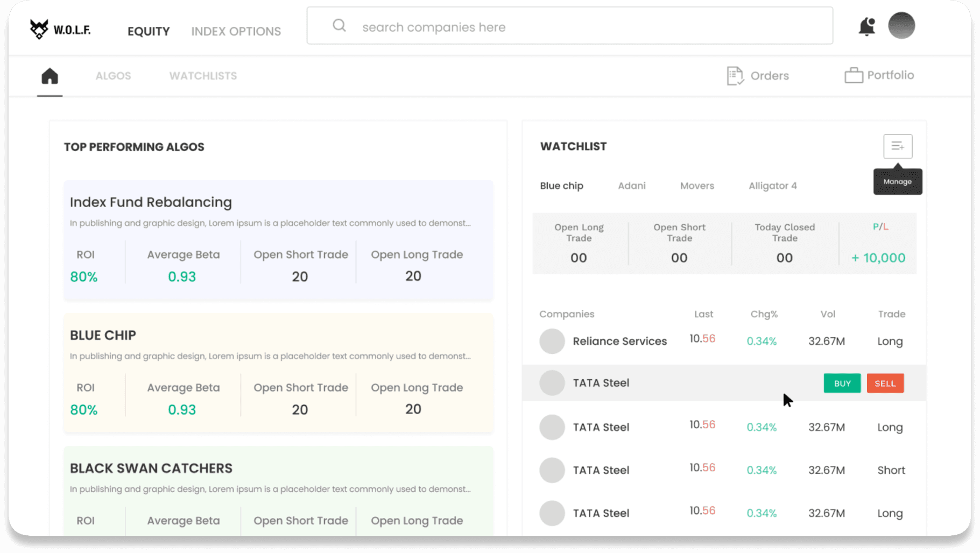Select the Blue chip watchlist tab
Screen dimensions: 980x553
562,186
